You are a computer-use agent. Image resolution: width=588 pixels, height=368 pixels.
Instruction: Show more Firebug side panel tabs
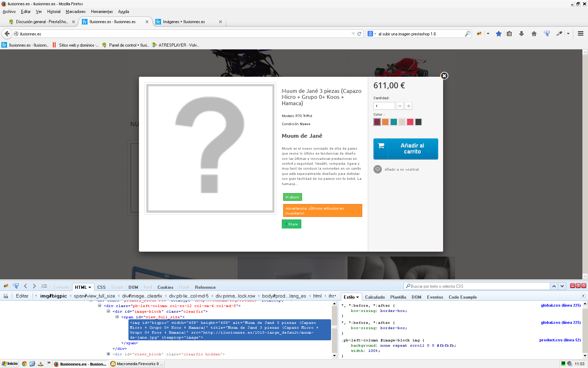pos(583,296)
